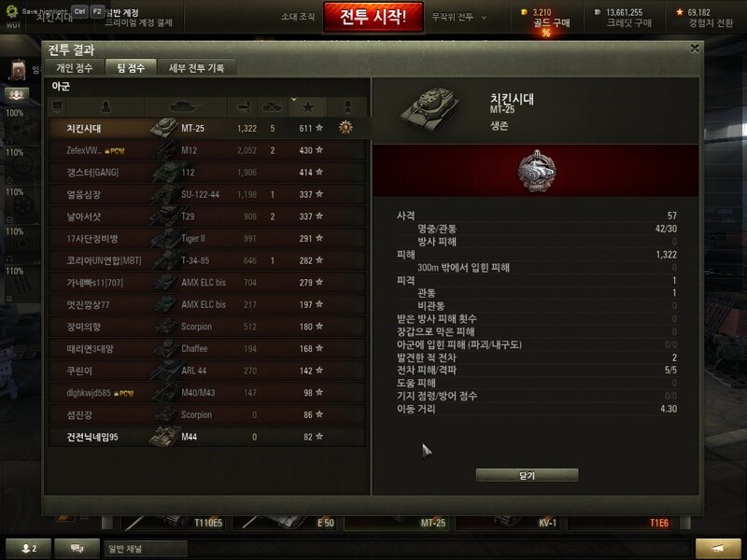Click the red 전투 시작! button
The width and height of the screenshot is (747, 560).
[373, 17]
